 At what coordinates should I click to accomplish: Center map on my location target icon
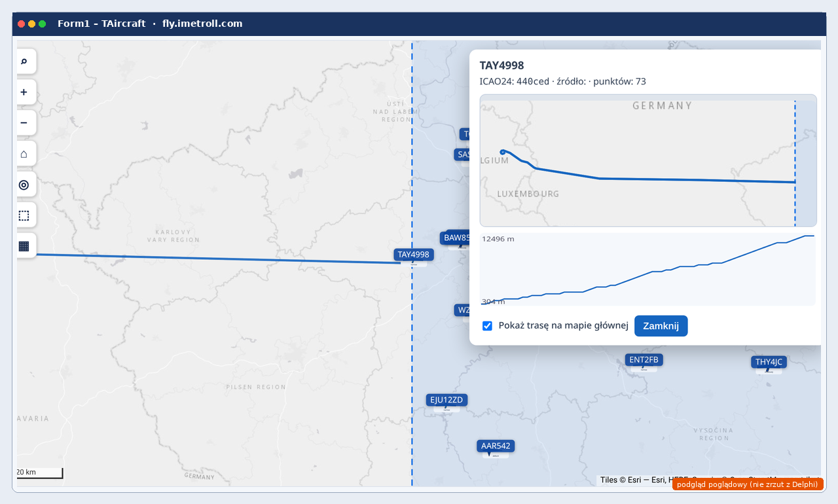pyautogui.click(x=24, y=185)
